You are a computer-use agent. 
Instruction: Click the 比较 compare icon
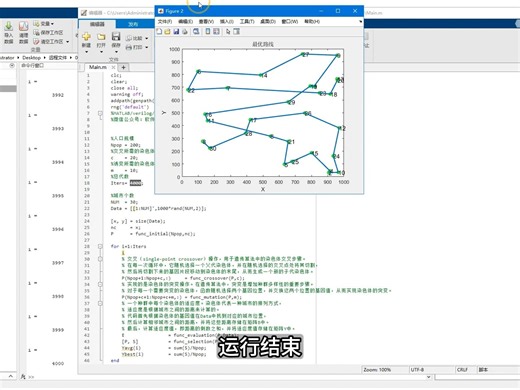coord(129,38)
